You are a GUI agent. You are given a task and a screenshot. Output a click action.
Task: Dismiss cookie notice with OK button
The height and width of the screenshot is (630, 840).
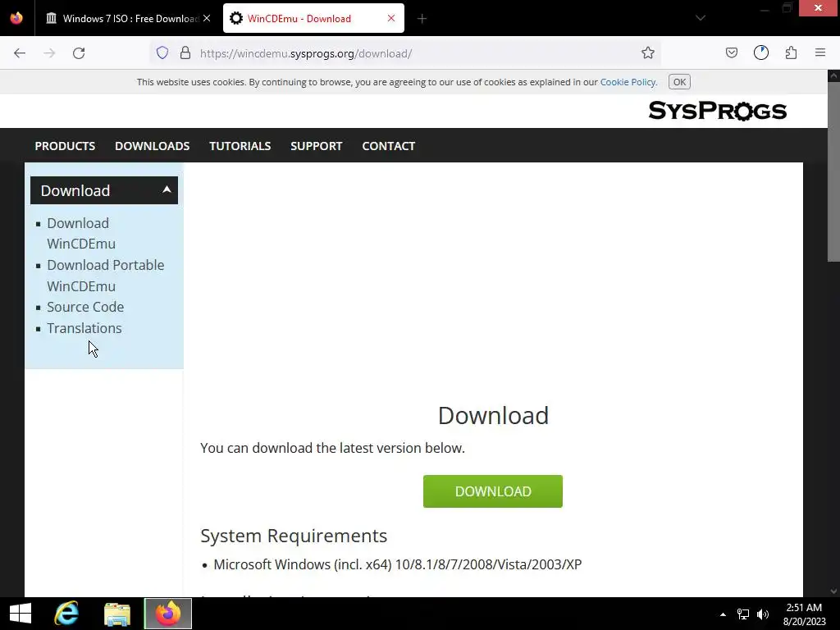pyautogui.click(x=679, y=82)
